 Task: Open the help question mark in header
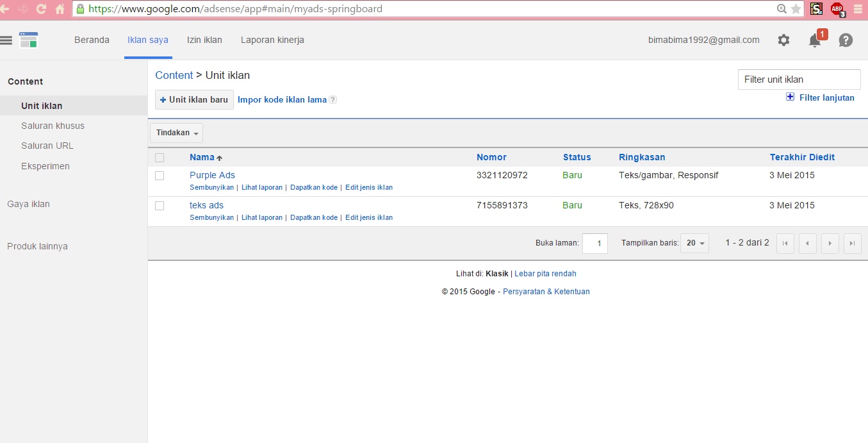846,40
